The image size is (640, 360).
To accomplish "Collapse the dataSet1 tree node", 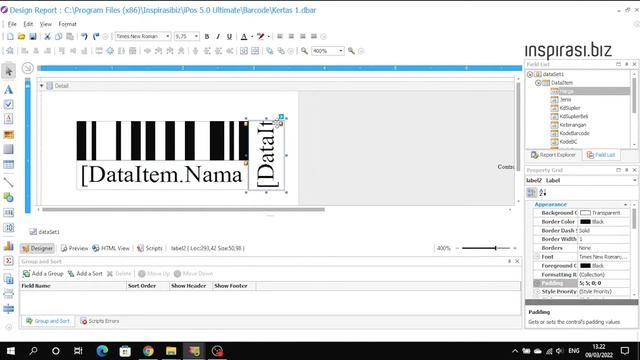I will coord(530,74).
